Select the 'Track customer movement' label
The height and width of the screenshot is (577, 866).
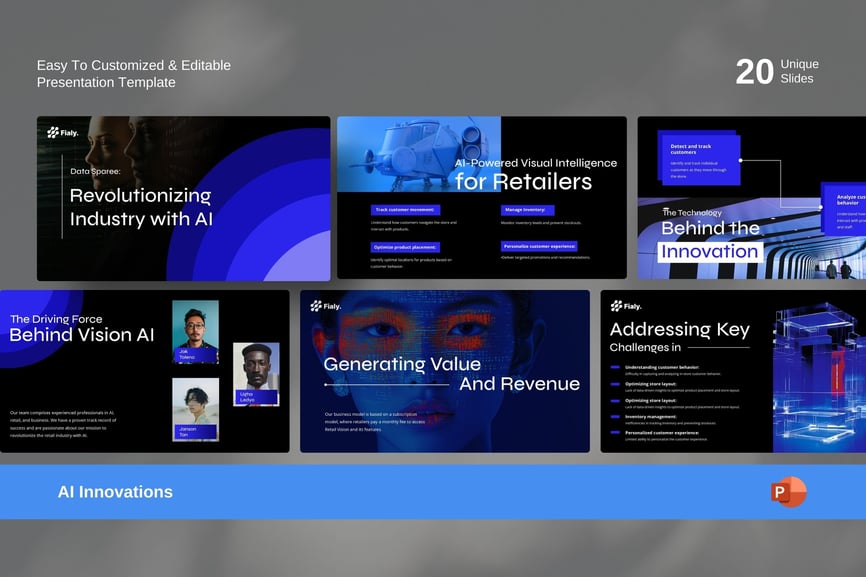(405, 210)
